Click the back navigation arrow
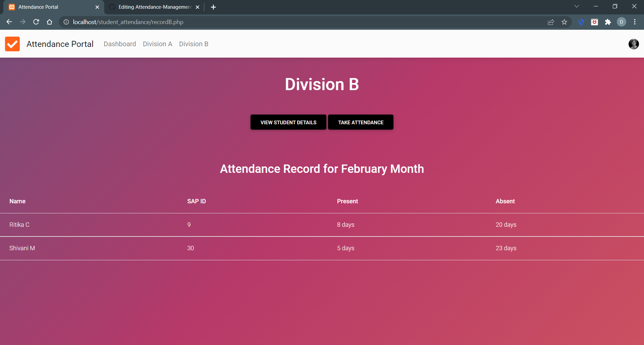This screenshot has height=345, width=644. click(x=9, y=22)
